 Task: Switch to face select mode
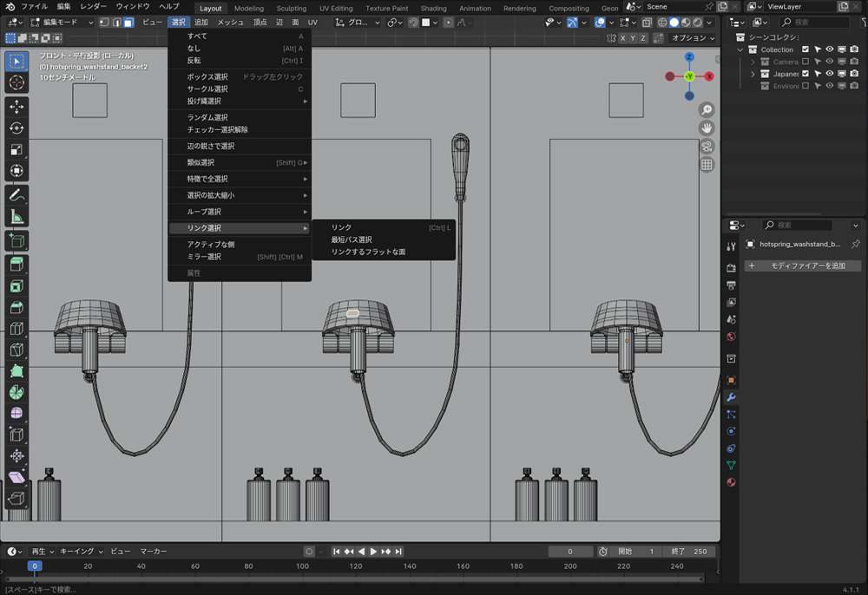coord(128,22)
